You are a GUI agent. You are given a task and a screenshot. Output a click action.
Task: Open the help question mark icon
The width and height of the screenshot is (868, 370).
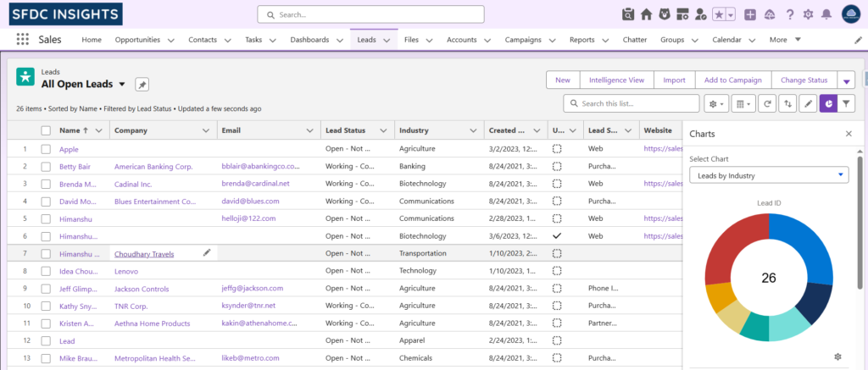[x=789, y=14]
